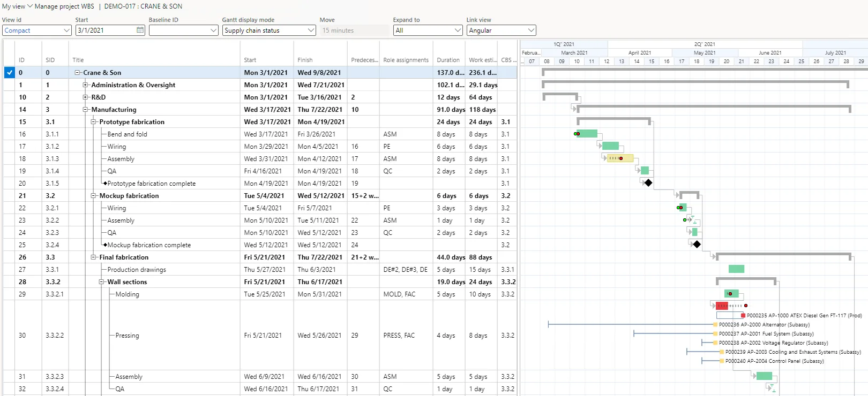Open the Start date calendar picker
This screenshot has height=396, width=868.
[x=140, y=31]
